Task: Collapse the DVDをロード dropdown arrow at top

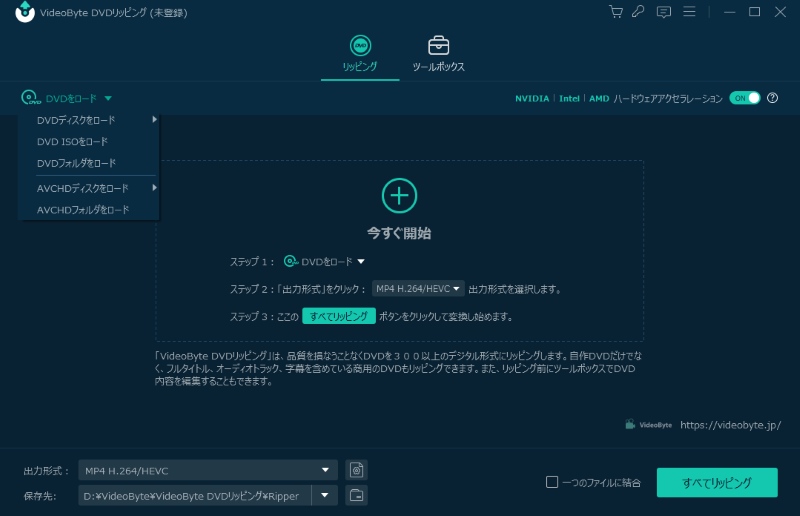Action: tap(108, 98)
